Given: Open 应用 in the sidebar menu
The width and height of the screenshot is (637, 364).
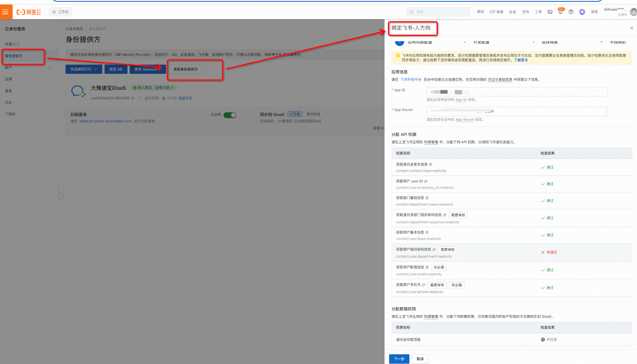Looking at the screenshot, I should [8, 79].
